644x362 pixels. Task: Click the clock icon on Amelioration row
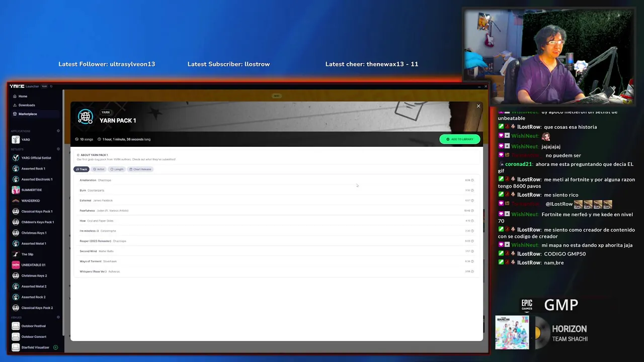click(472, 180)
